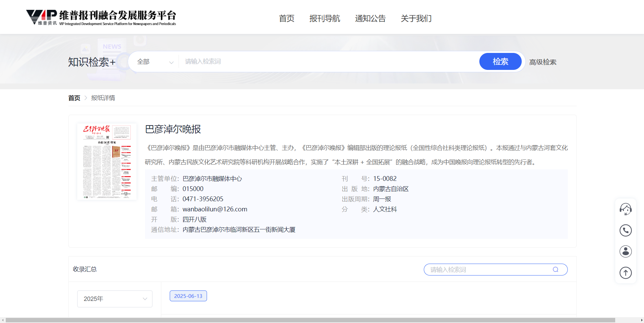Click the horizontal scrollbar at the bottom
The height and width of the screenshot is (323, 644).
(310, 320)
